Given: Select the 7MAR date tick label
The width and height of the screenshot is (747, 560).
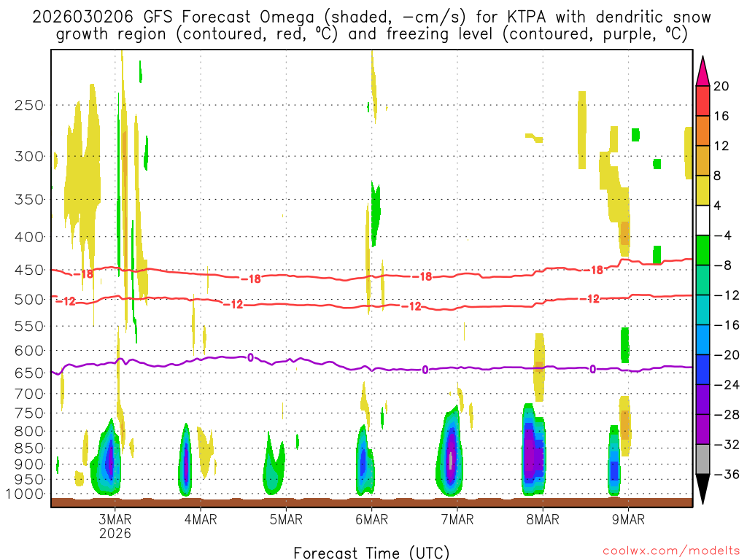Looking at the screenshot, I should tap(457, 519).
